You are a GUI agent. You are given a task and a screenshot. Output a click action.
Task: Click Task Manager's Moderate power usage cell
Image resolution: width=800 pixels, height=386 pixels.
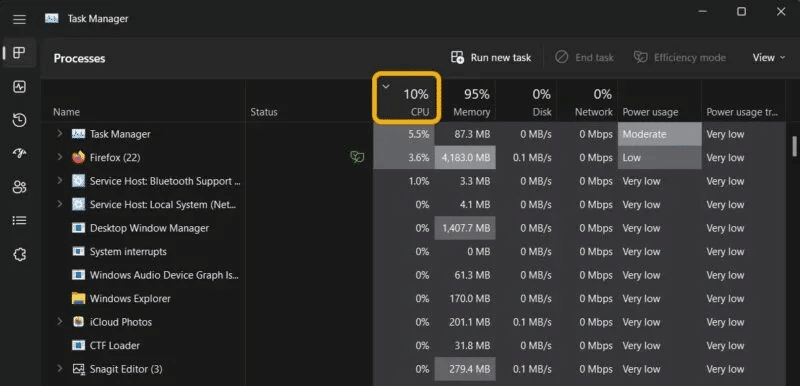[x=660, y=134]
